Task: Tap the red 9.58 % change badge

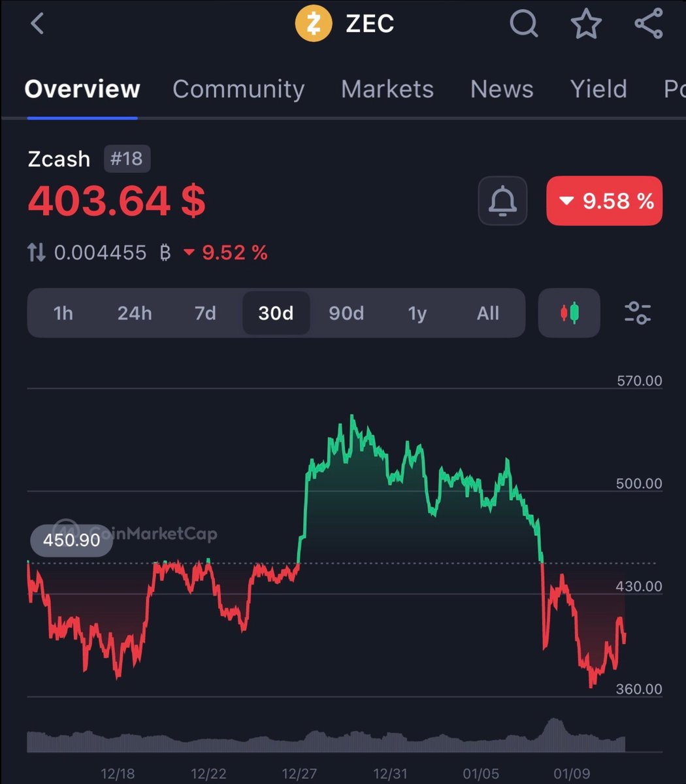Action: coord(604,201)
